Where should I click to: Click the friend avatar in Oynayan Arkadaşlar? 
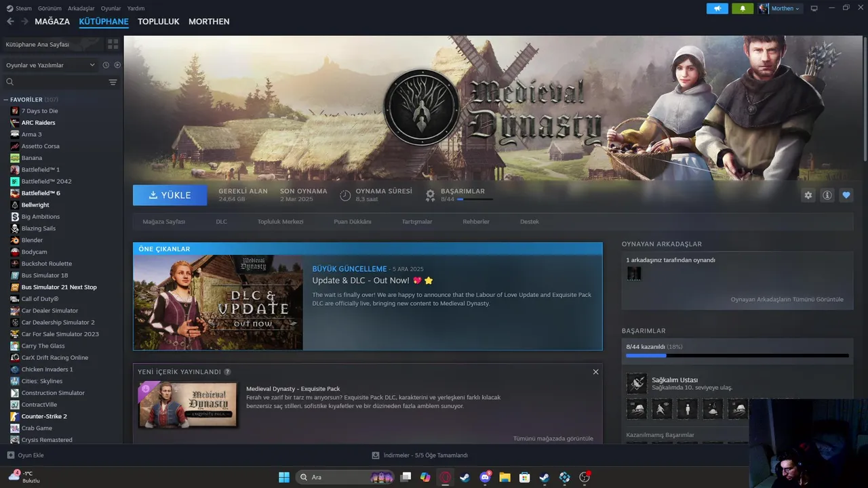[x=634, y=273]
